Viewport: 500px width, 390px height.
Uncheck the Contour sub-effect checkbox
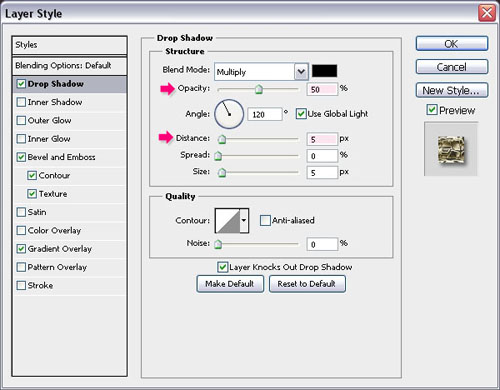coord(32,175)
